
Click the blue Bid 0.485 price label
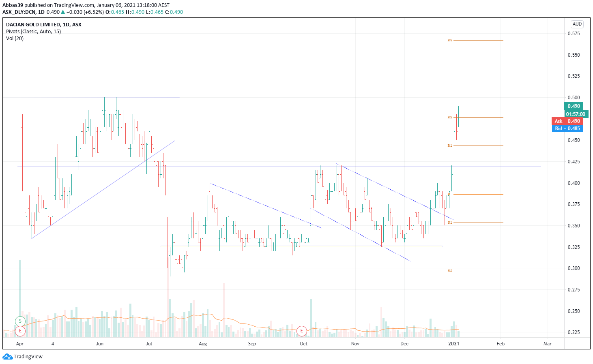[567, 128]
